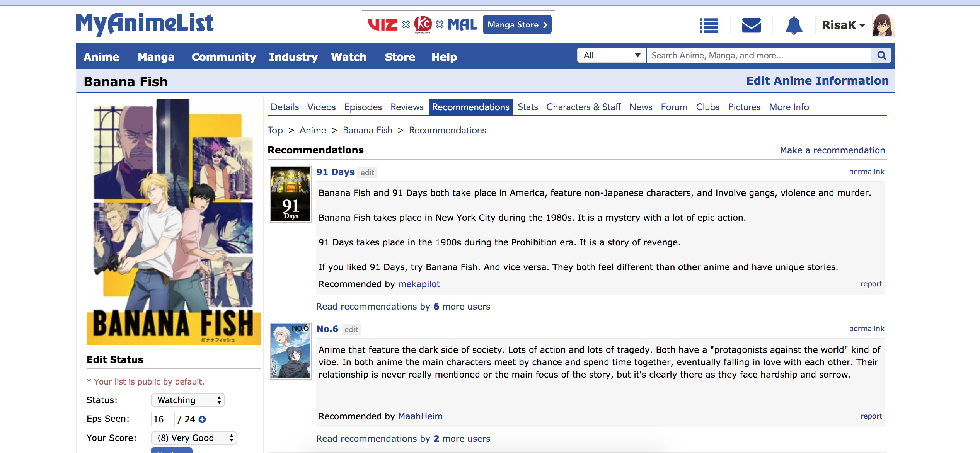980x453 pixels.
Task: Open the list menu icon in header
Action: (x=709, y=26)
